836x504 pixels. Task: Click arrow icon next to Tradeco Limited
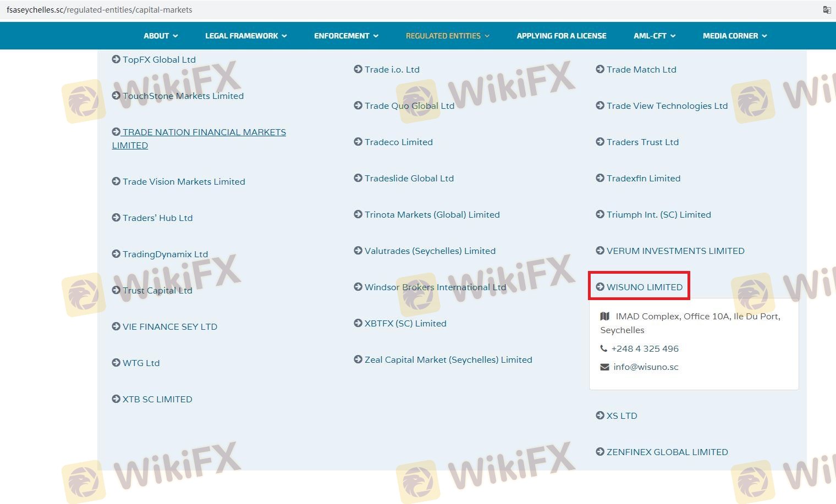[x=358, y=142]
